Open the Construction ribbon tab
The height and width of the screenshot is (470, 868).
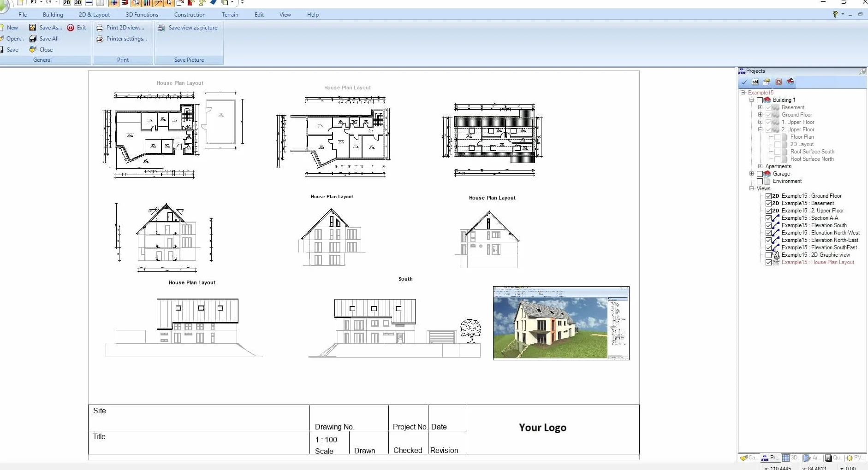[190, 15]
